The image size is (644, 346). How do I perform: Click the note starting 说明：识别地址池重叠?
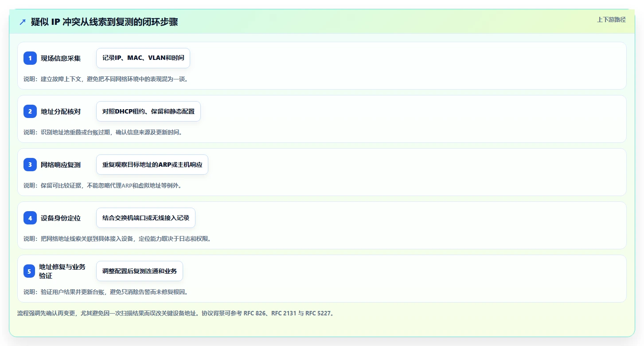pos(103,132)
